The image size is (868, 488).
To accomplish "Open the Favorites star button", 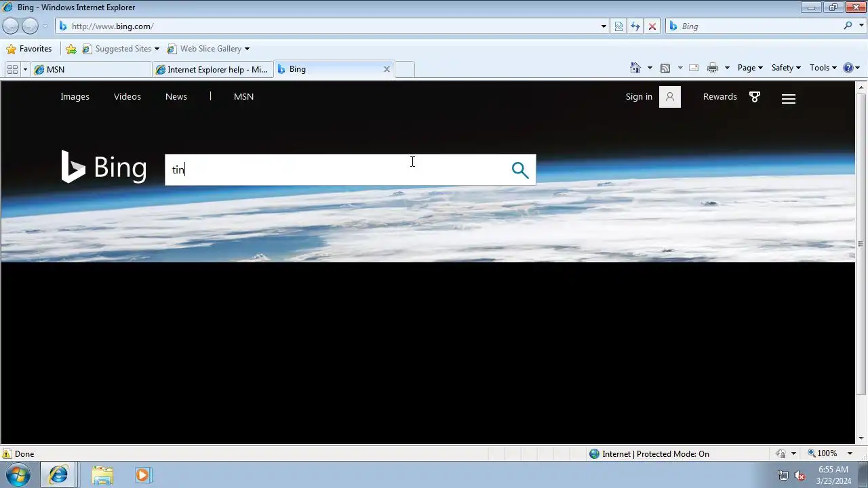I will (28, 49).
